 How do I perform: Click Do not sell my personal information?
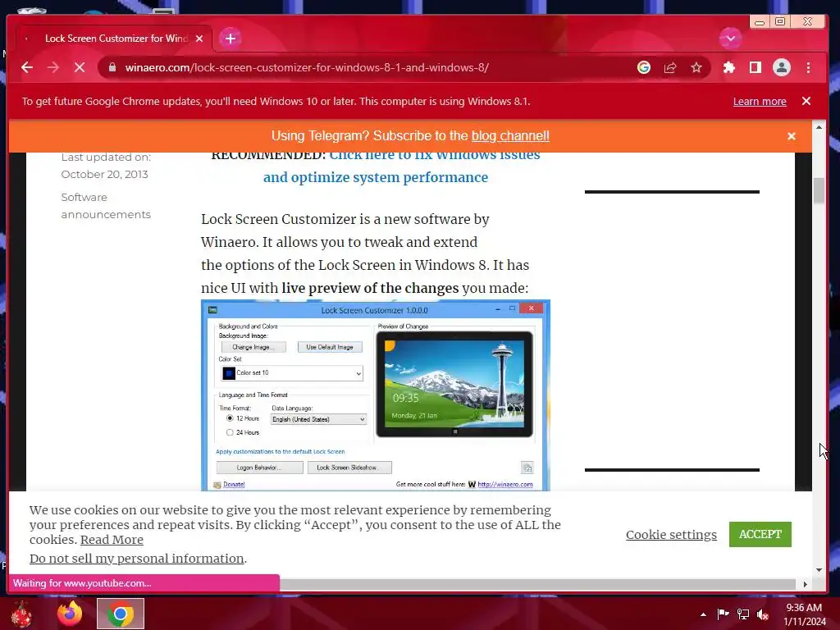click(137, 559)
